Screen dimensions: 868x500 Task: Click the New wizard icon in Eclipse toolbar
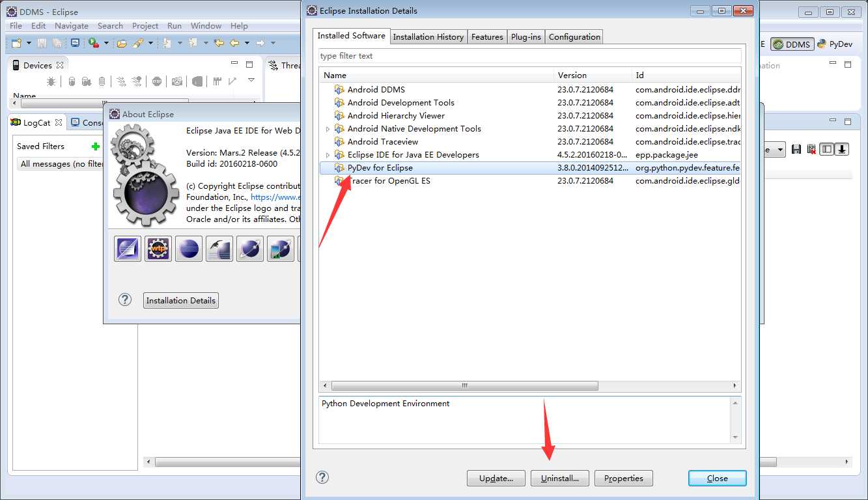pos(17,43)
